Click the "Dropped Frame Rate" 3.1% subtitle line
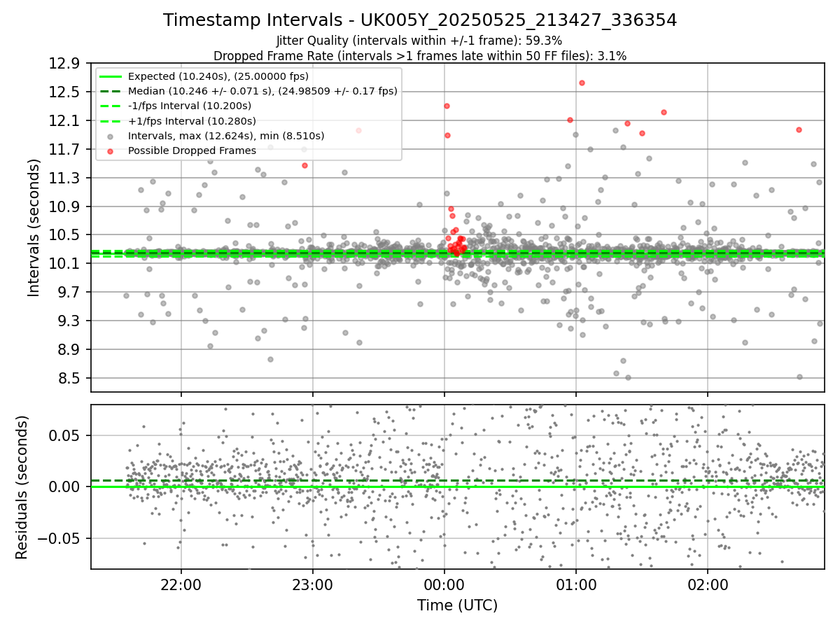The image size is (840, 630). (420, 56)
